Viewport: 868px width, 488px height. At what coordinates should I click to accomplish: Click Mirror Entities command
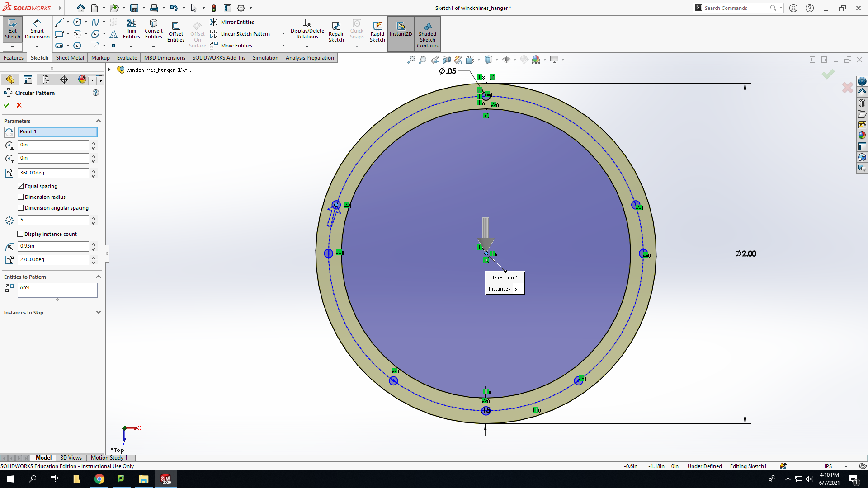(232, 22)
